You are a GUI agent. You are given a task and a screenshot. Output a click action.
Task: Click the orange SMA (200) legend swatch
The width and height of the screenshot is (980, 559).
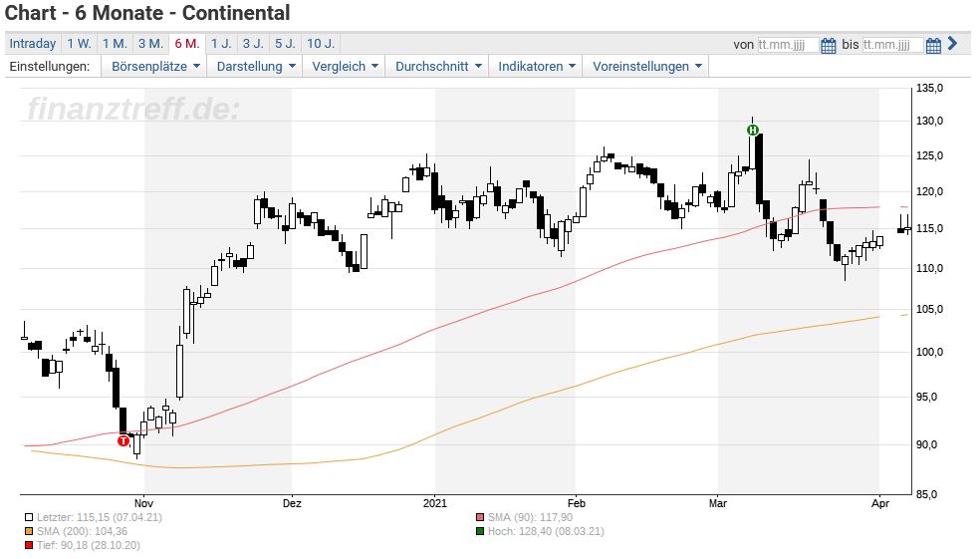click(29, 531)
